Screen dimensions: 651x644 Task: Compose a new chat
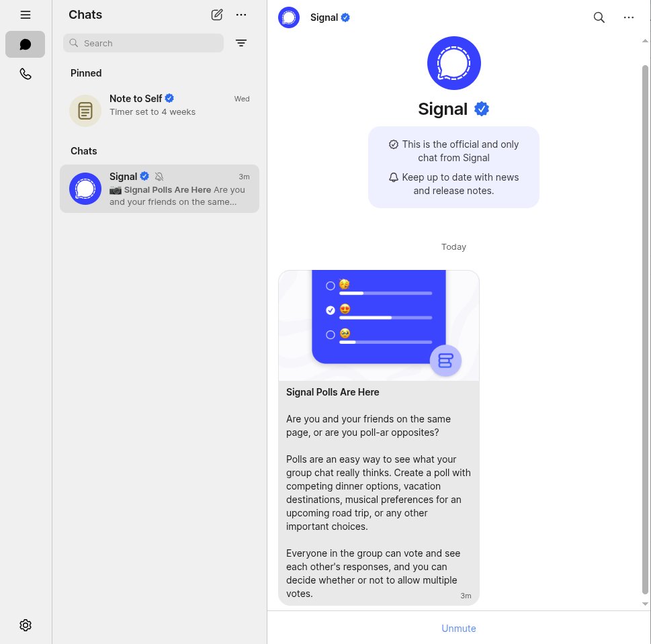tap(217, 15)
